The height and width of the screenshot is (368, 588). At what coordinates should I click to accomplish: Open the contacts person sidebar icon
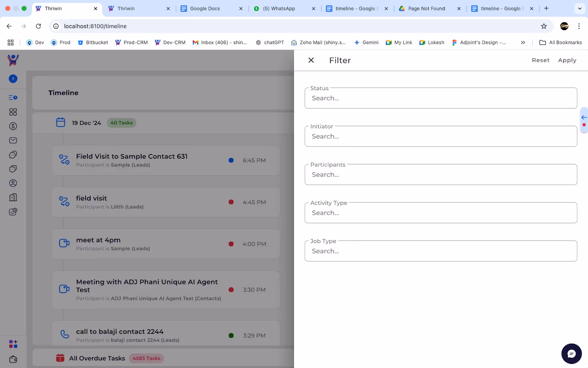pos(13,183)
